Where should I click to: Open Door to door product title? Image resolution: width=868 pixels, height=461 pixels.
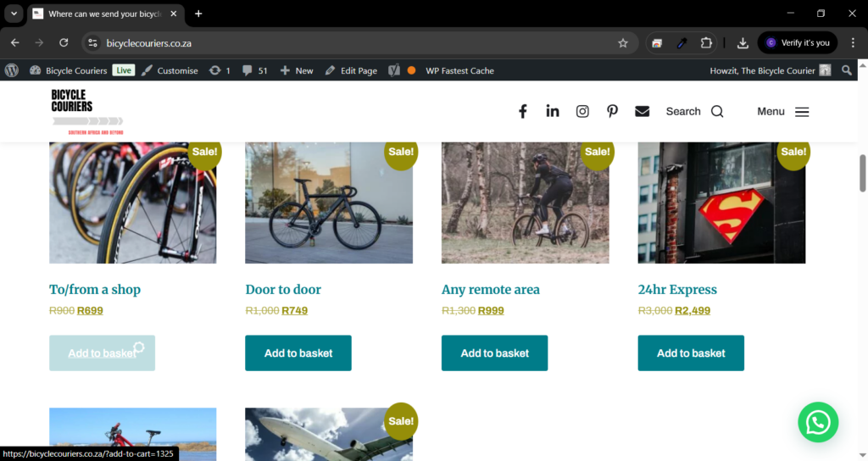[x=283, y=290]
